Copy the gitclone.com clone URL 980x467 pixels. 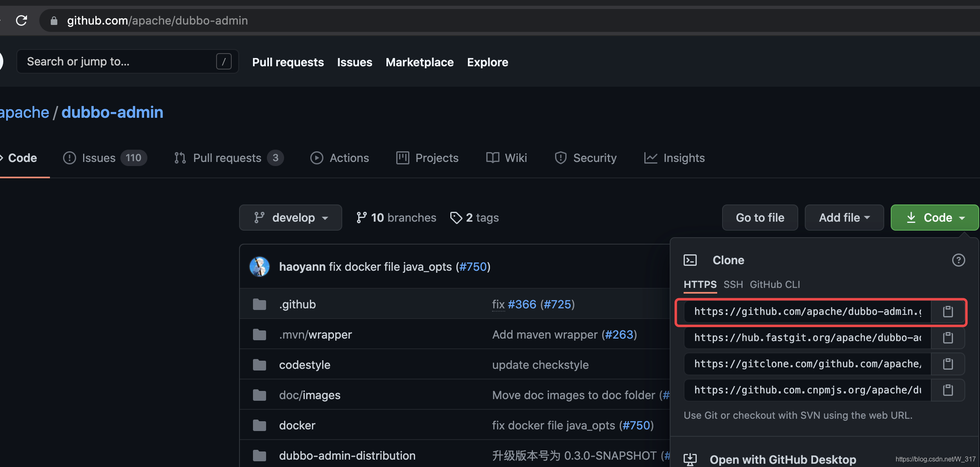click(948, 364)
